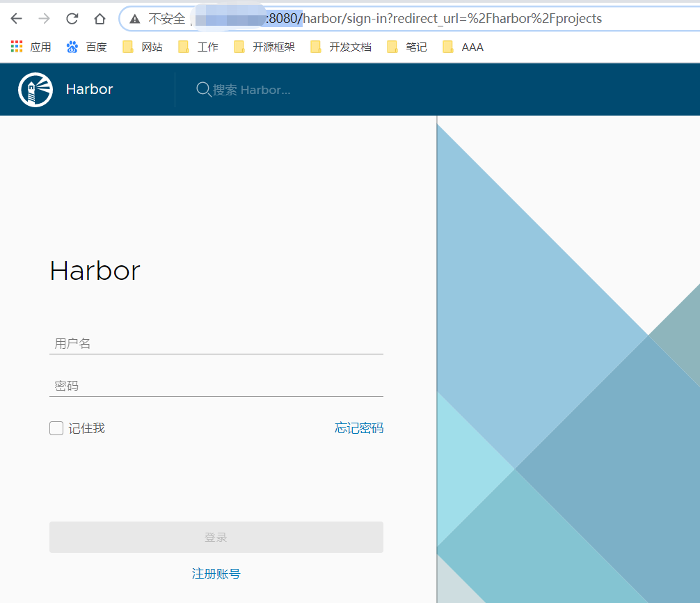Open the AAA bookmark folder
The height and width of the screenshot is (603, 700).
pyautogui.click(x=463, y=47)
